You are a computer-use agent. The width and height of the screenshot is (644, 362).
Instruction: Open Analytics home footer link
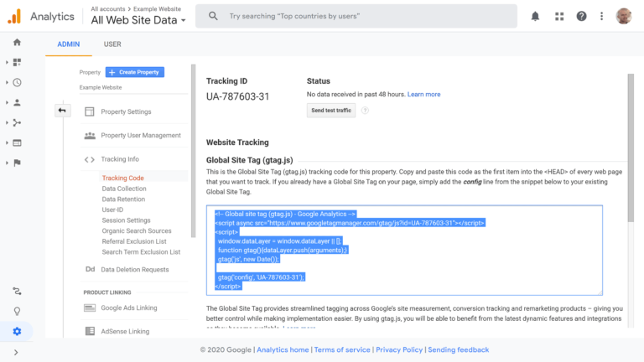pos(283,349)
